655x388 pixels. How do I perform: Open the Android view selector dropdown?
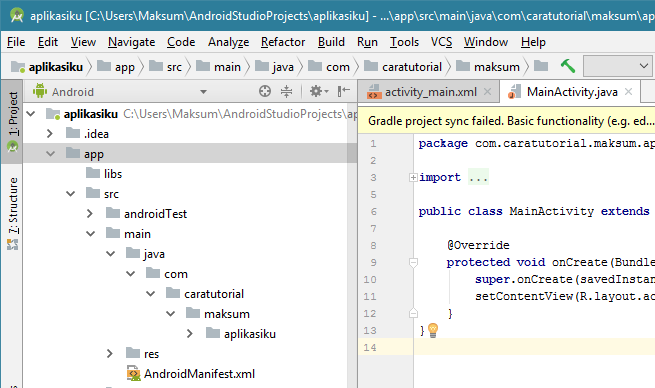[x=203, y=91]
